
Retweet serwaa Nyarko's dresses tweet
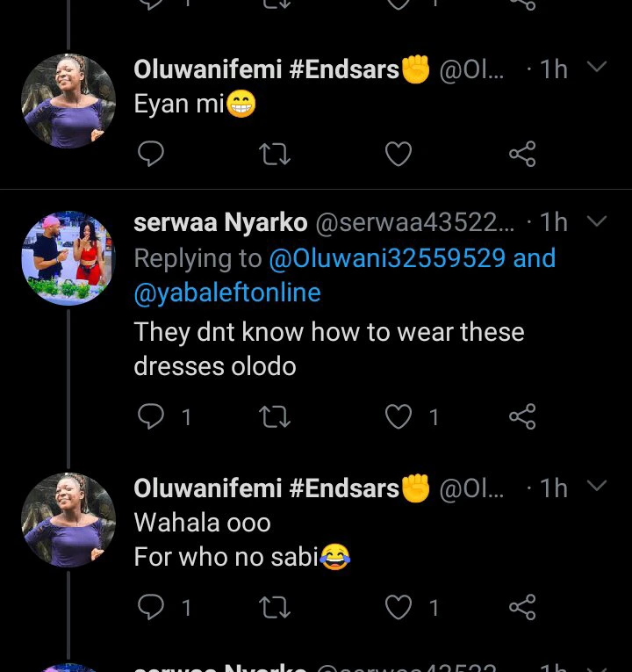coord(276,416)
